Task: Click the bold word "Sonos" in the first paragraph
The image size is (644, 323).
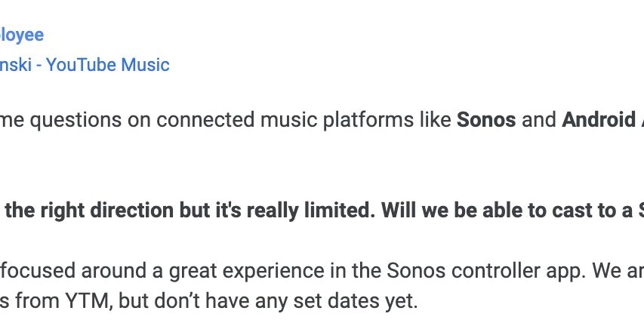Action: click(486, 120)
